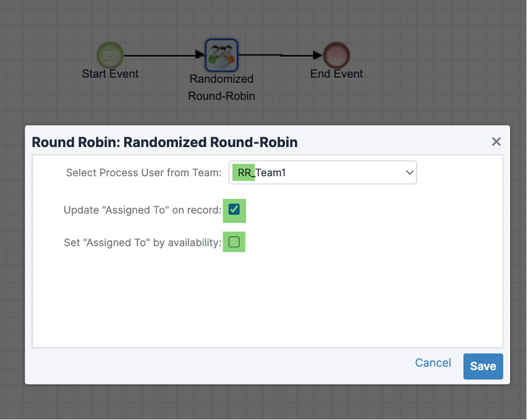
Task: Select the Start Event envelope icon
Action: pos(110,55)
